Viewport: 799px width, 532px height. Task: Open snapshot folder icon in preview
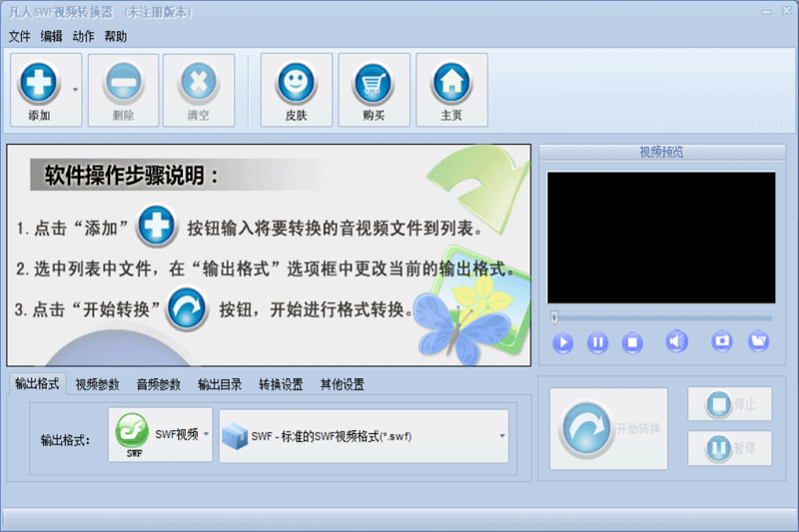pos(759,341)
